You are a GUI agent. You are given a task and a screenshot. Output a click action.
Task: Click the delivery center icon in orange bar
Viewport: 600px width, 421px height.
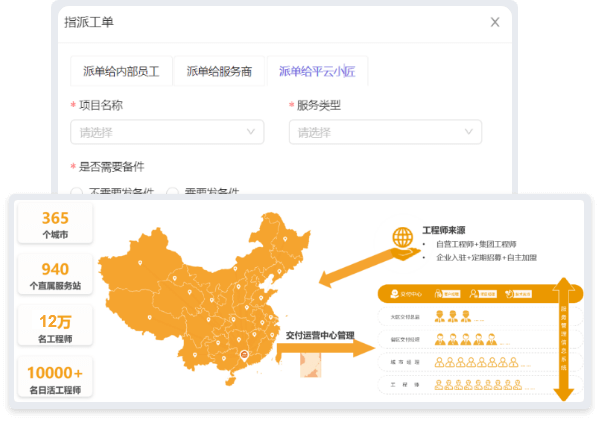[393, 294]
